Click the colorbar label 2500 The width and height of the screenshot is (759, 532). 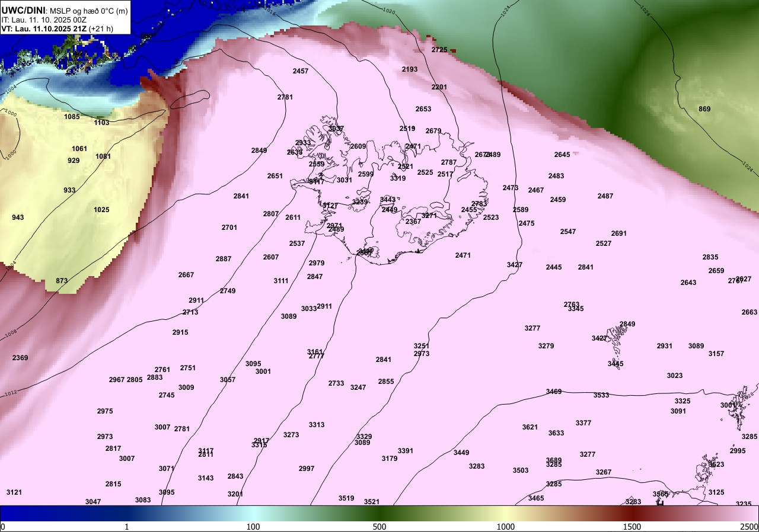click(x=750, y=527)
